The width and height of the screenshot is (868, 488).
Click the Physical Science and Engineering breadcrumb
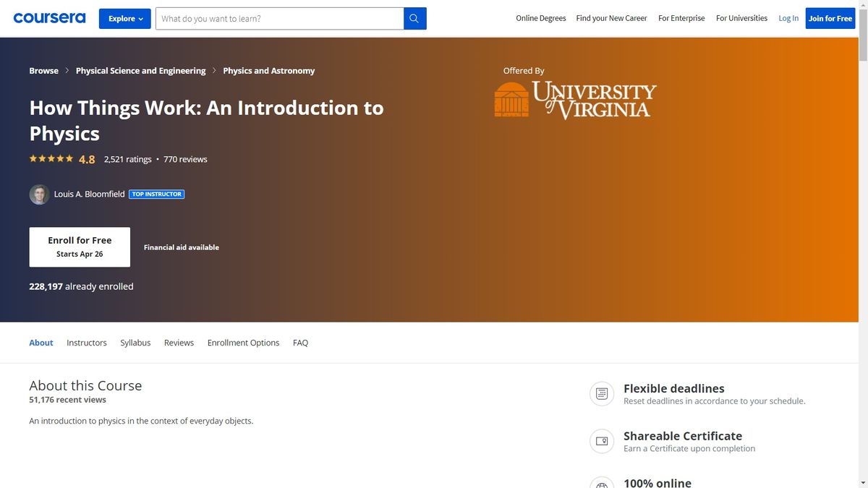pos(140,70)
